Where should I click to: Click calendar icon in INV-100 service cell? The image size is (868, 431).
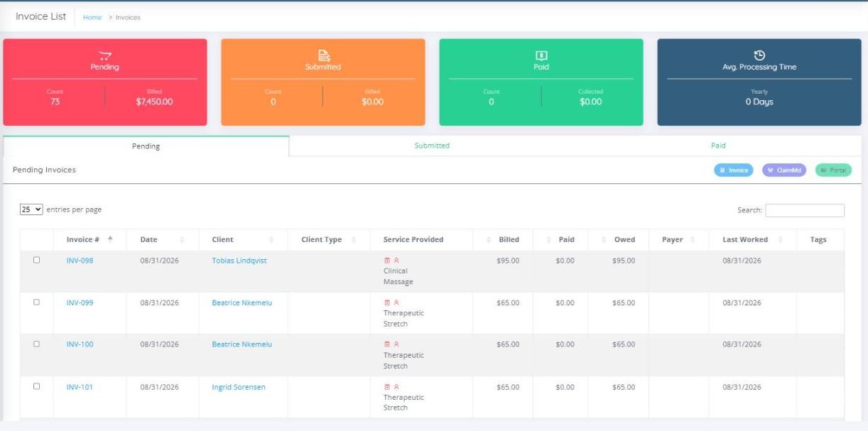click(x=387, y=344)
